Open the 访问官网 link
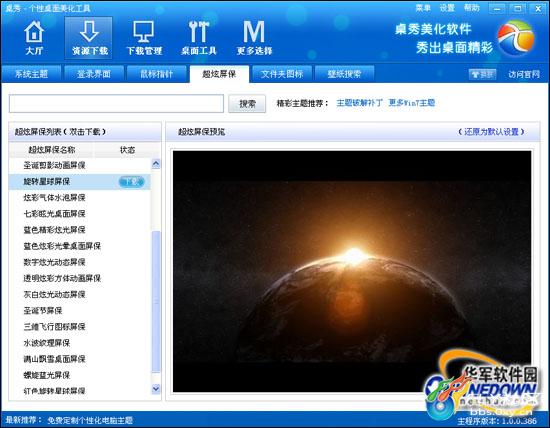Image resolution: width=550 pixels, height=428 pixels. click(524, 74)
